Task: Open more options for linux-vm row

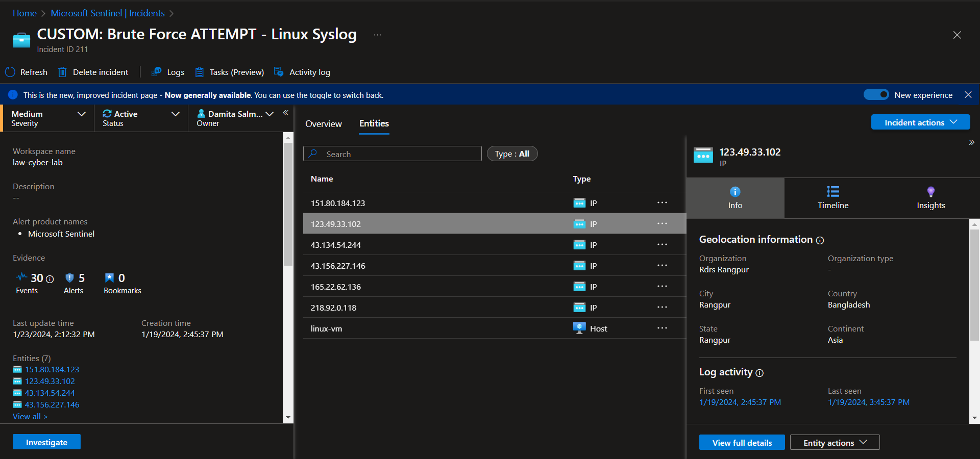Action: (x=662, y=328)
